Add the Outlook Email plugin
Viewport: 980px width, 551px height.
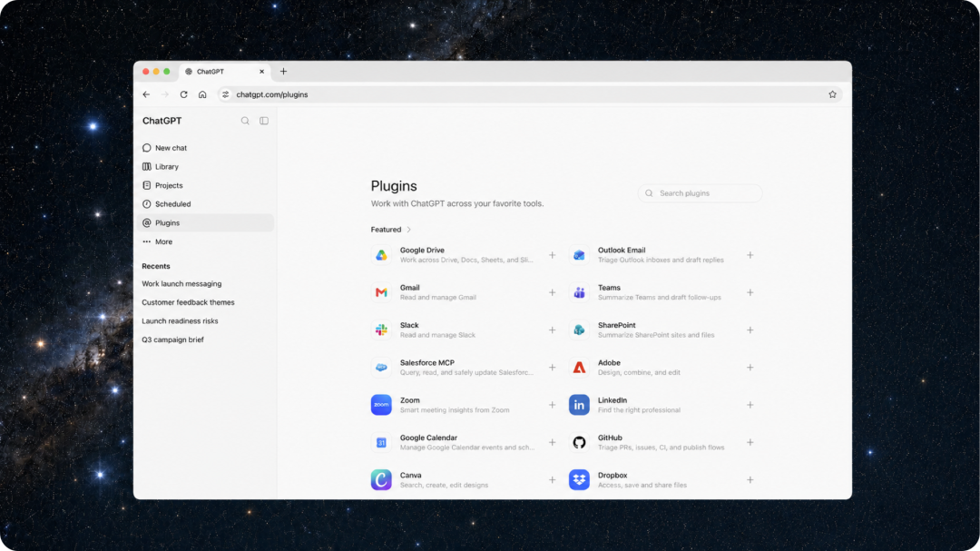pos(750,255)
